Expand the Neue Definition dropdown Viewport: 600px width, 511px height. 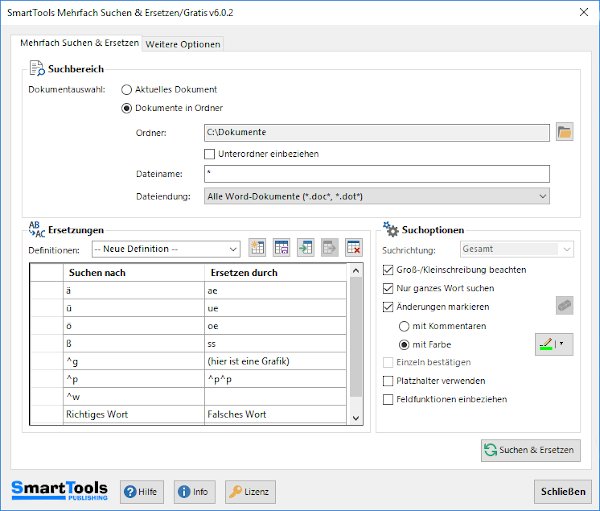tap(233, 248)
